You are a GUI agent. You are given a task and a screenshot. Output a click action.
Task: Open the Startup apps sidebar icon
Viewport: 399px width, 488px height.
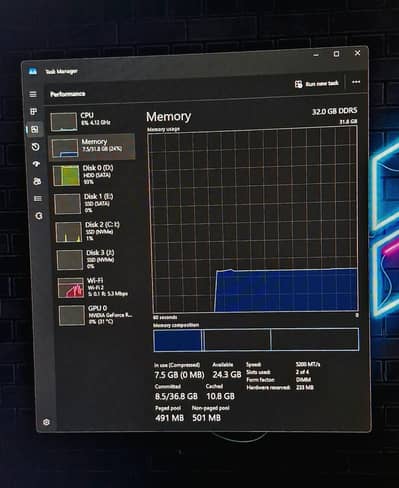tap(36, 164)
